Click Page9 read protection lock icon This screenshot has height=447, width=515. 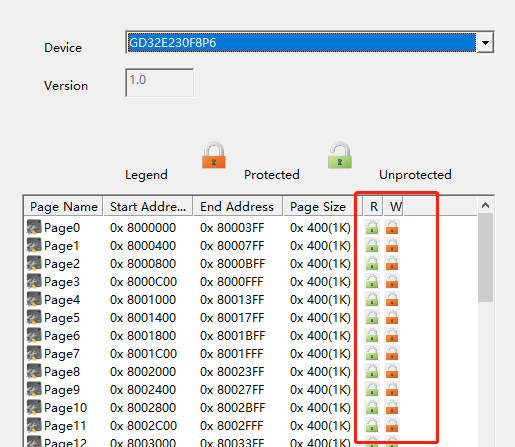click(x=372, y=389)
